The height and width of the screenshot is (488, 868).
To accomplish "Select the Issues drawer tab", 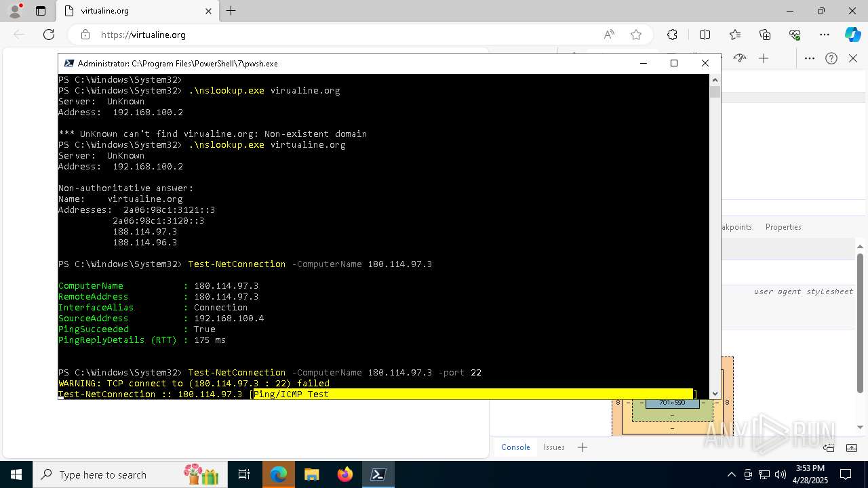I will click(x=554, y=447).
